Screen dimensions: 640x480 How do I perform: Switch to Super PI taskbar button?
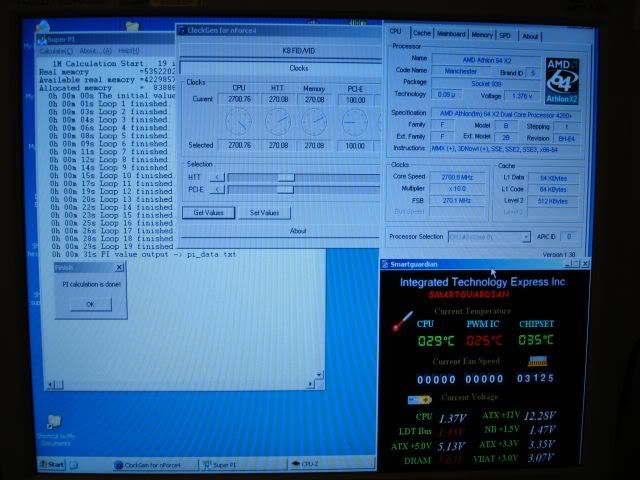click(243, 465)
